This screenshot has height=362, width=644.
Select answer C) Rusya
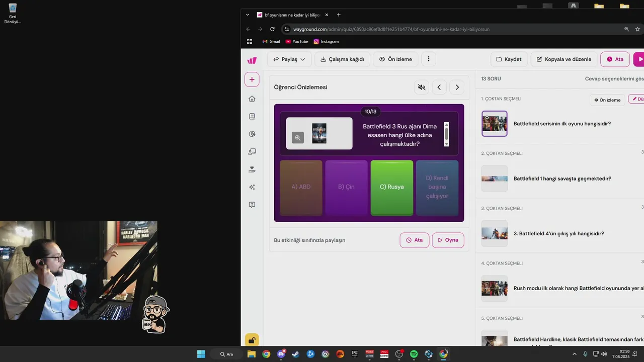(x=392, y=188)
